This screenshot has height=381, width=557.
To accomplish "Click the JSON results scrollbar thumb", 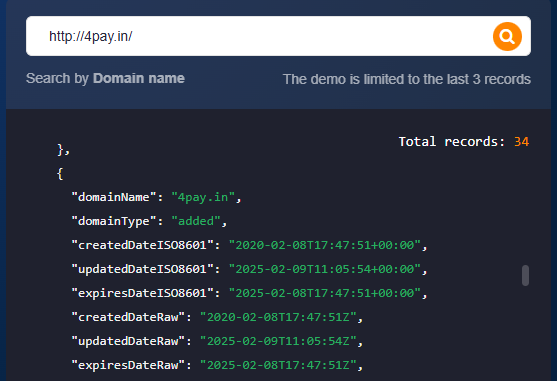I will tap(525, 275).
